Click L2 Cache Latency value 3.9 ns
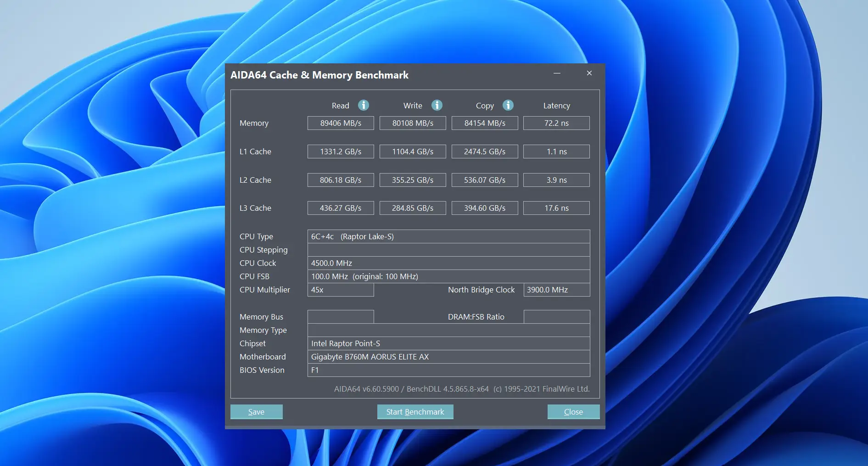The height and width of the screenshot is (466, 868). click(556, 180)
